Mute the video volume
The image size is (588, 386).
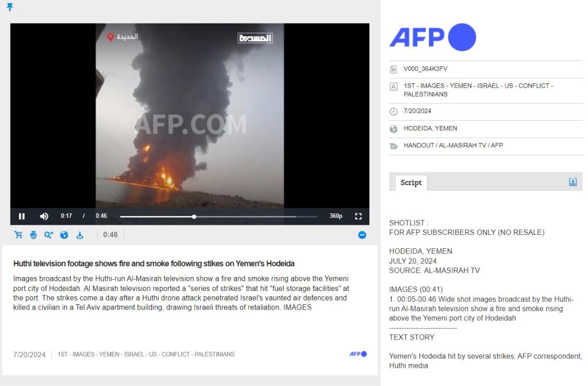(x=44, y=216)
